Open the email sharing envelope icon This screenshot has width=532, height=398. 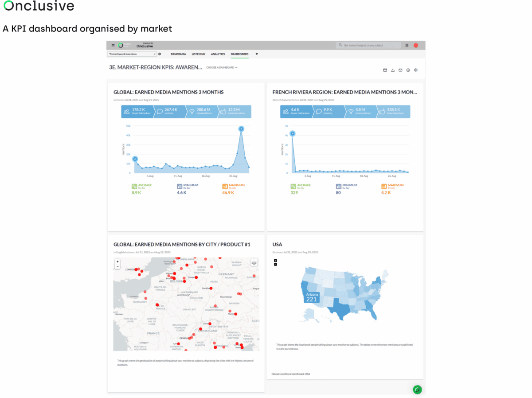(x=400, y=70)
